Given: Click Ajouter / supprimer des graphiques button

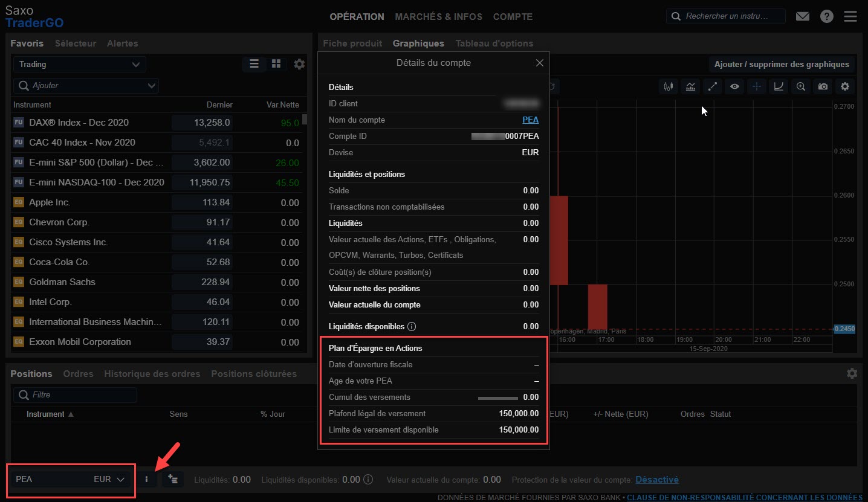Looking at the screenshot, I should pyautogui.click(x=782, y=64).
